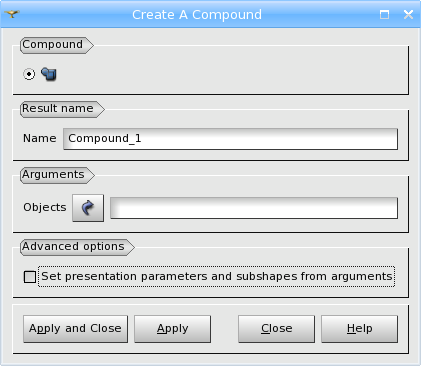This screenshot has width=421, height=366.
Task: Click the Apply button
Action: pyautogui.click(x=172, y=329)
